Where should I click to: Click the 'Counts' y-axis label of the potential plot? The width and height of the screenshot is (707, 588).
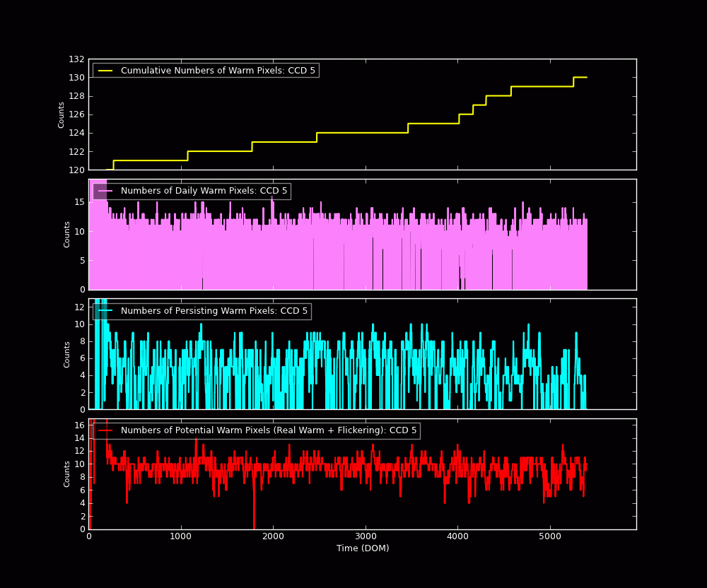point(68,474)
